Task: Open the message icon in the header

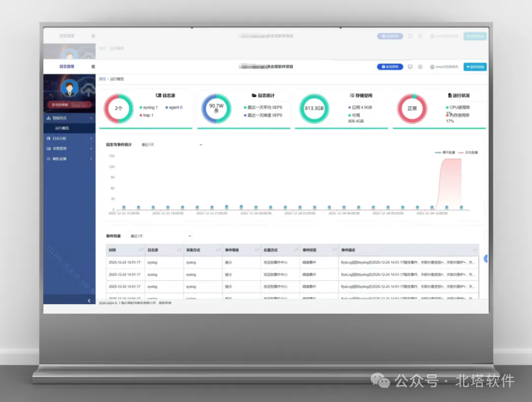Action: click(x=410, y=67)
